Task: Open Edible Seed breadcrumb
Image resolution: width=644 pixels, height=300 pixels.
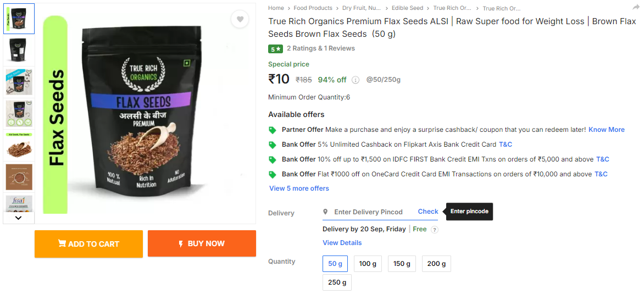Action: (x=407, y=8)
